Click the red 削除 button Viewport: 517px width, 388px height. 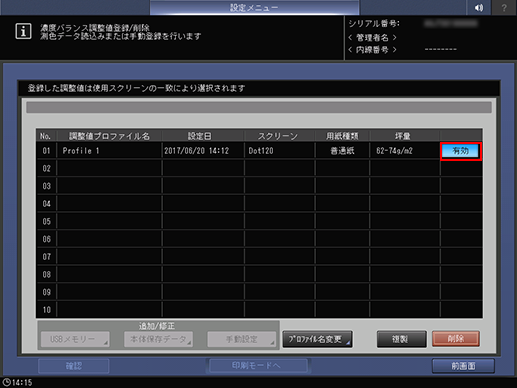pos(456,339)
